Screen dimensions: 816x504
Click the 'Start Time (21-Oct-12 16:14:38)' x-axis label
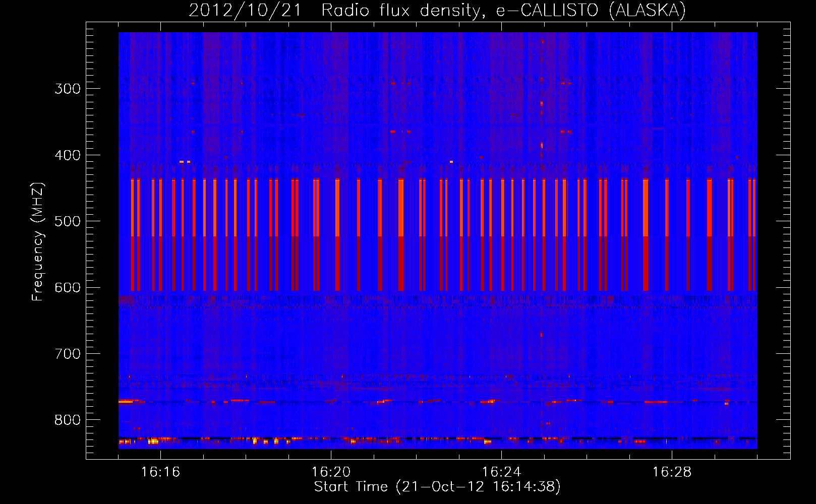[437, 487]
